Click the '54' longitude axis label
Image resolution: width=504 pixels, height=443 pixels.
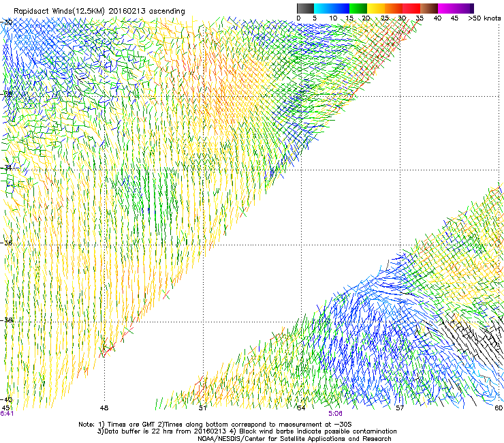pos(301,408)
